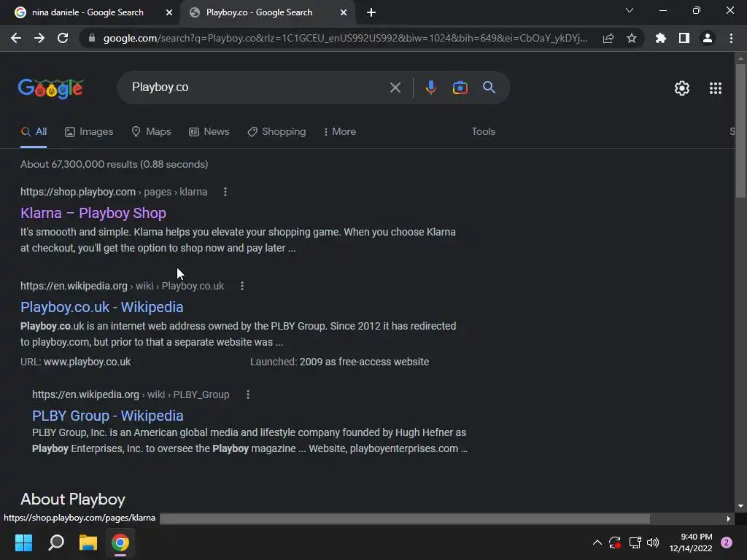Open the clock showing 9:40 PM
747x560 pixels.
(x=690, y=542)
